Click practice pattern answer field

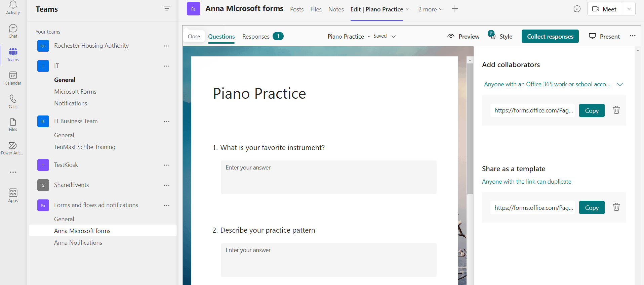[x=329, y=260]
